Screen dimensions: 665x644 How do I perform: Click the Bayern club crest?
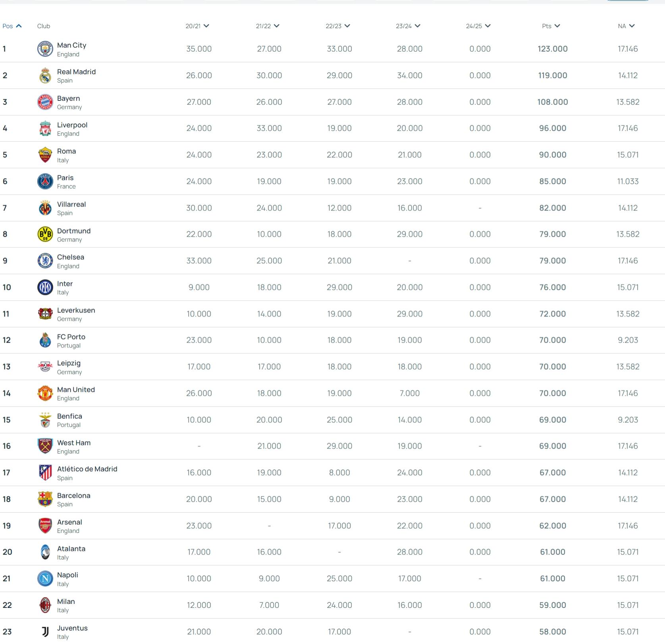pos(45,102)
